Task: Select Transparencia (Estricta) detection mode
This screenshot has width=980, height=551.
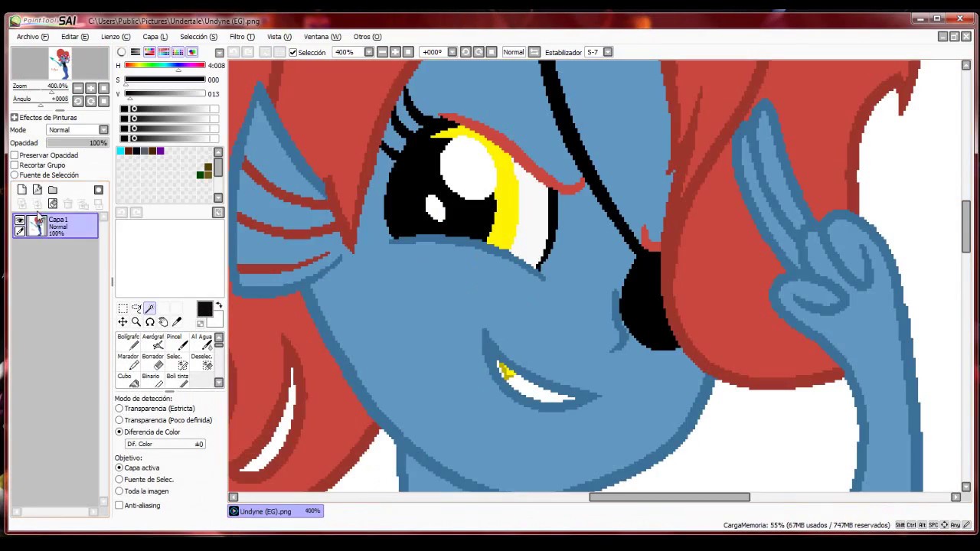Action: 119,409
